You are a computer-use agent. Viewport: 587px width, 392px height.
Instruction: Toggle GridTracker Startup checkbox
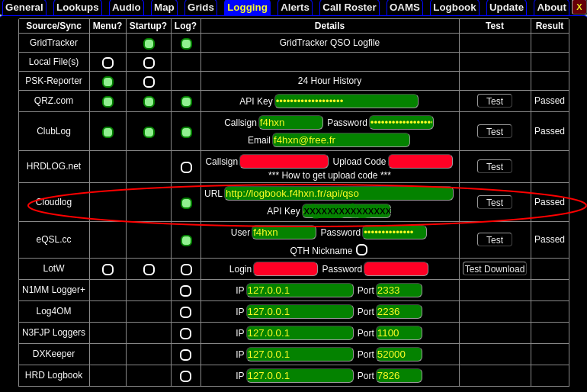(149, 43)
